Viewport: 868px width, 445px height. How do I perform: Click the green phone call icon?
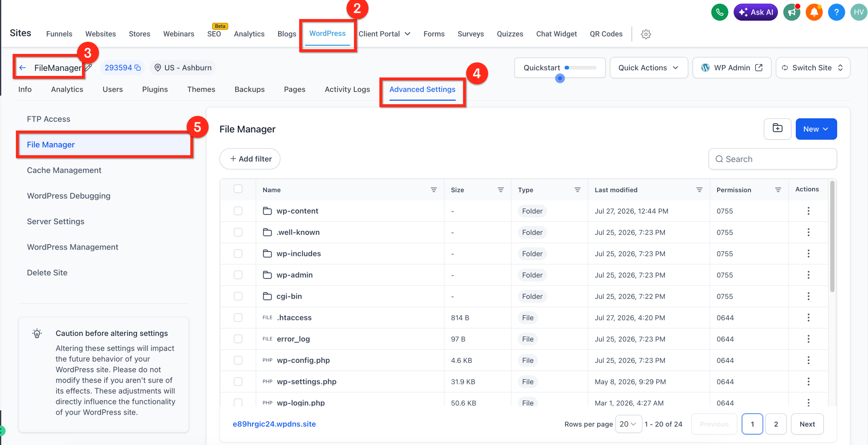[x=719, y=12]
